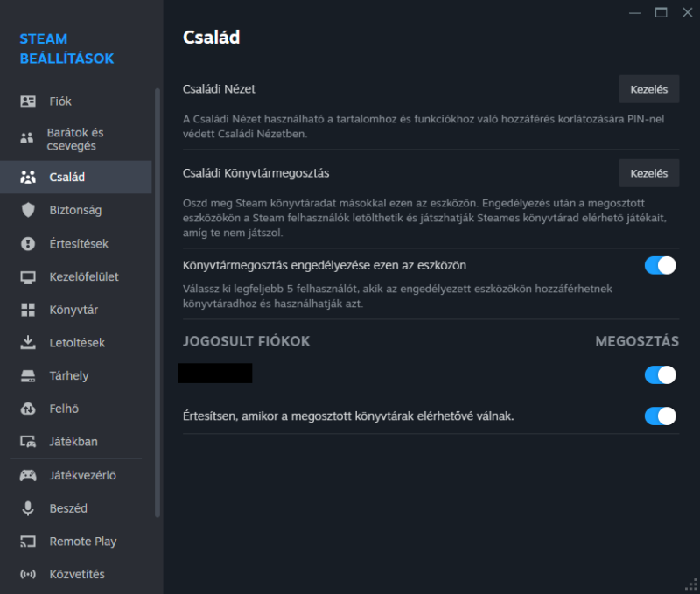The width and height of the screenshot is (700, 594).
Task: Turn off the Értesítsen shared library notification switch
Action: tap(661, 416)
